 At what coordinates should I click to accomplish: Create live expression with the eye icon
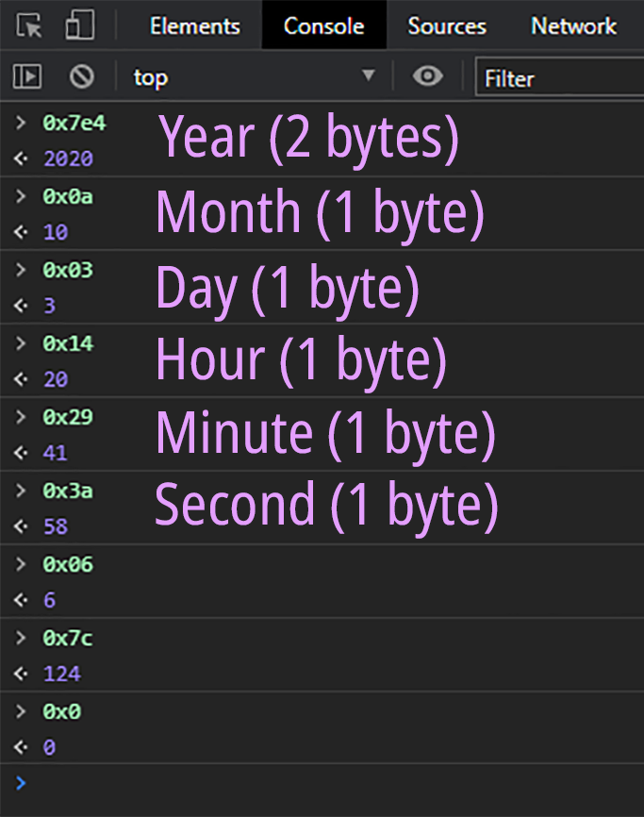pyautogui.click(x=428, y=76)
